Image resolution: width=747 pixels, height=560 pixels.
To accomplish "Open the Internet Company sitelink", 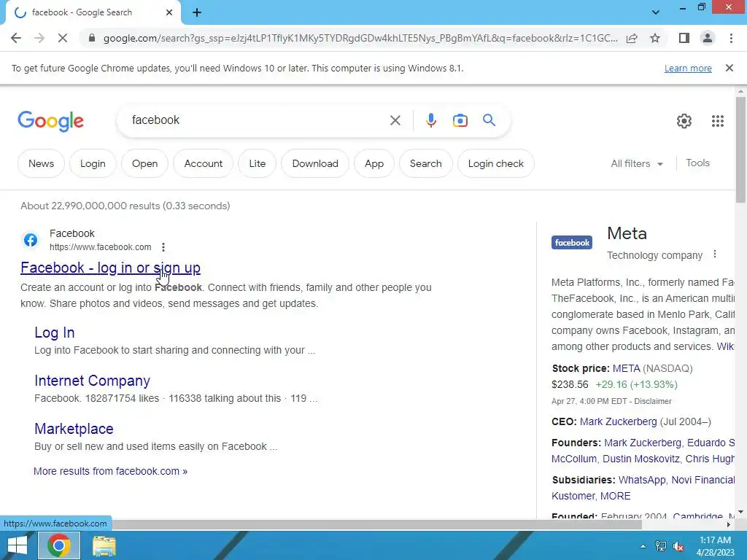I will [92, 381].
